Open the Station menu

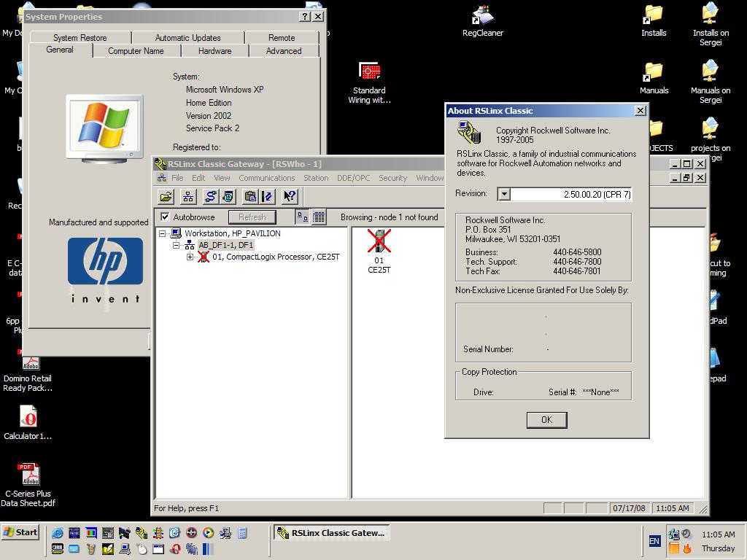pyautogui.click(x=316, y=178)
